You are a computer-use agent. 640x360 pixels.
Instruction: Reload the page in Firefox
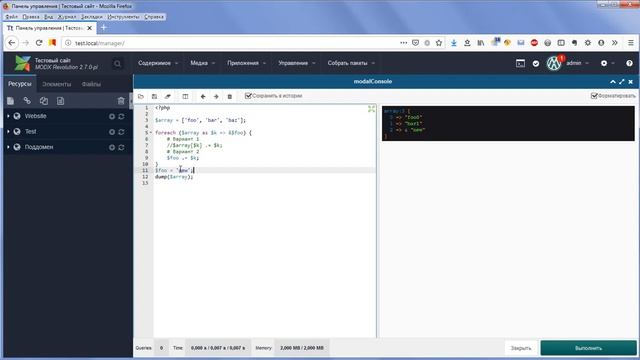39,43
